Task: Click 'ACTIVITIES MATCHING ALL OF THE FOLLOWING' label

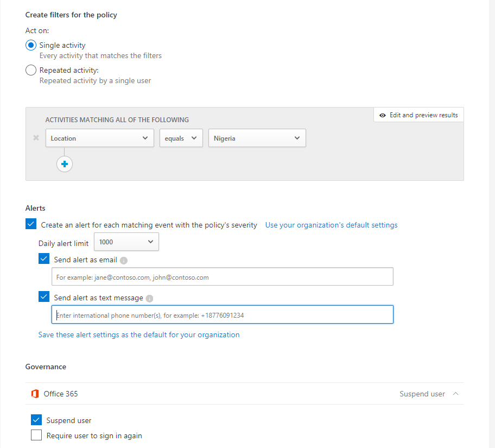Action: click(117, 120)
